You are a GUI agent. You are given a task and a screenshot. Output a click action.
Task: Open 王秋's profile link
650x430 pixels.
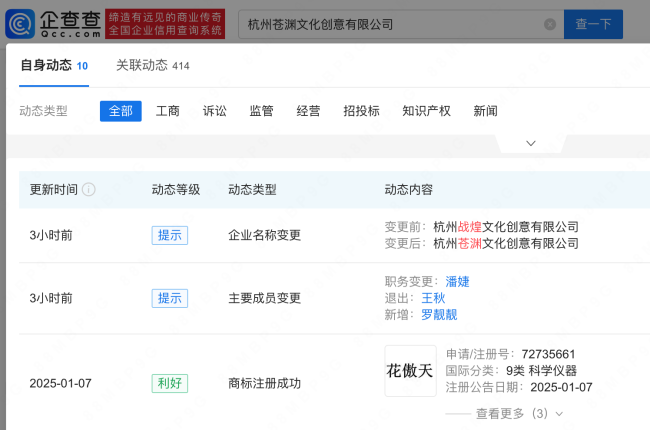tap(433, 298)
